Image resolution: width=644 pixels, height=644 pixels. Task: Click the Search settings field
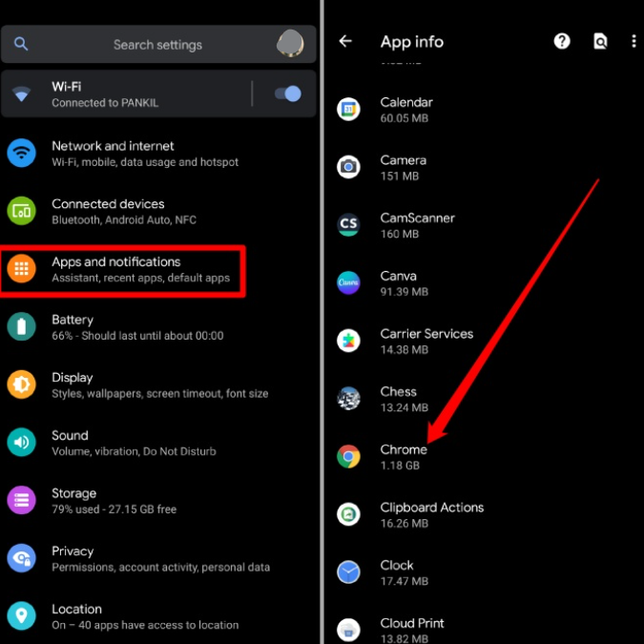coord(158,44)
